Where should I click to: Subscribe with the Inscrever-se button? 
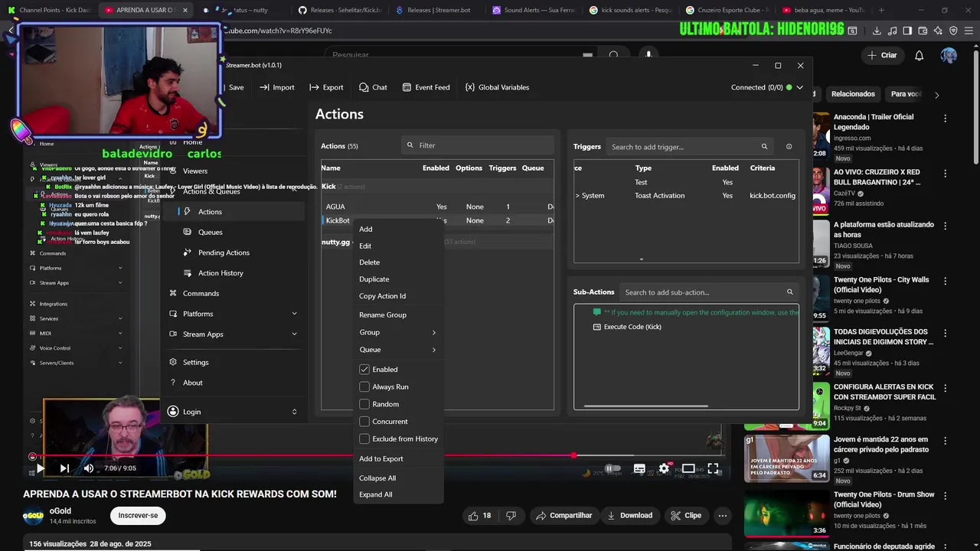(x=138, y=516)
